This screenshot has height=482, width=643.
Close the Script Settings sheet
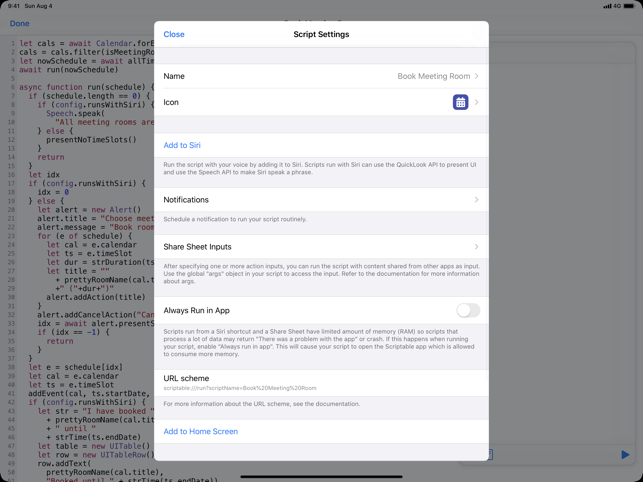174,34
